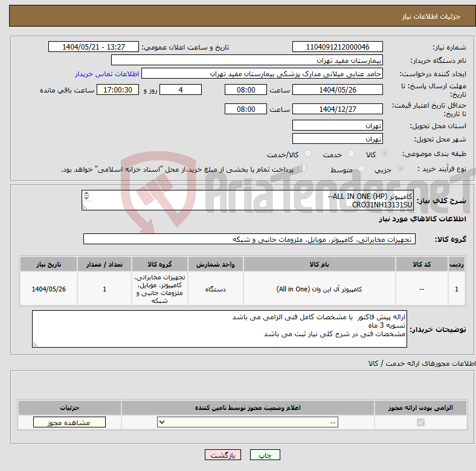
Task: Click the جزئیات column header in permits table
Action: 69,408
